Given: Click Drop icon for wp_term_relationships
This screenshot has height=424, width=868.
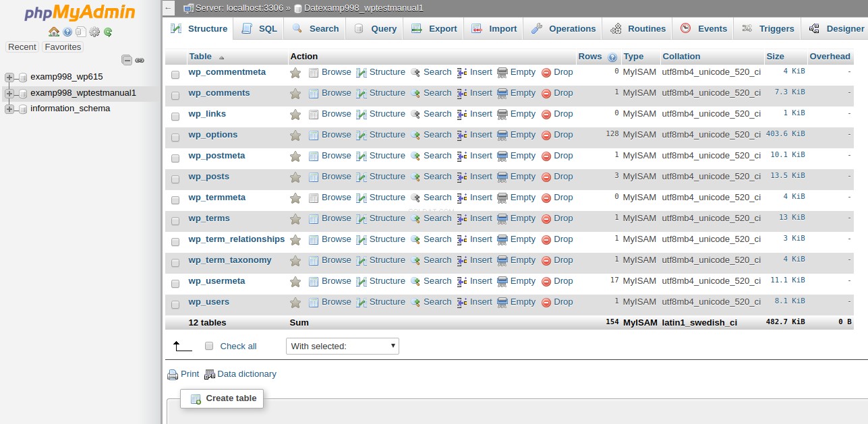Looking at the screenshot, I should point(546,240).
